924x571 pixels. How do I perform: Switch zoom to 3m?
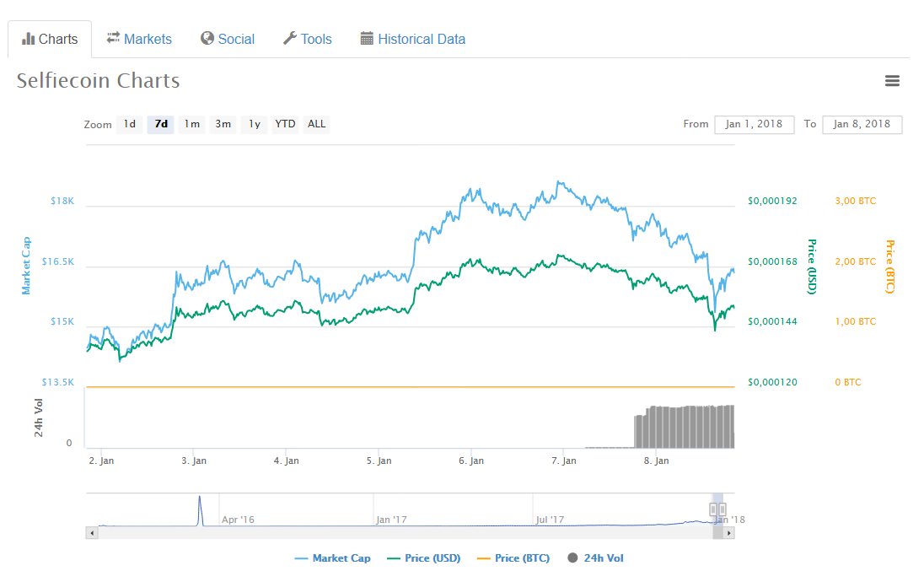click(223, 124)
